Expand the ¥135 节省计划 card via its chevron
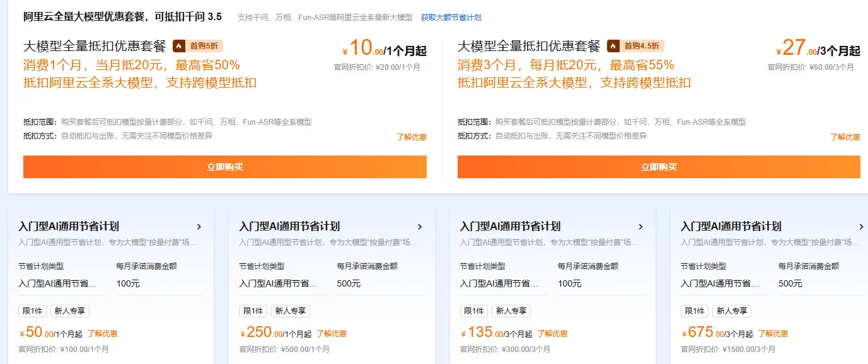Image resolution: width=868 pixels, height=364 pixels. pos(641,227)
